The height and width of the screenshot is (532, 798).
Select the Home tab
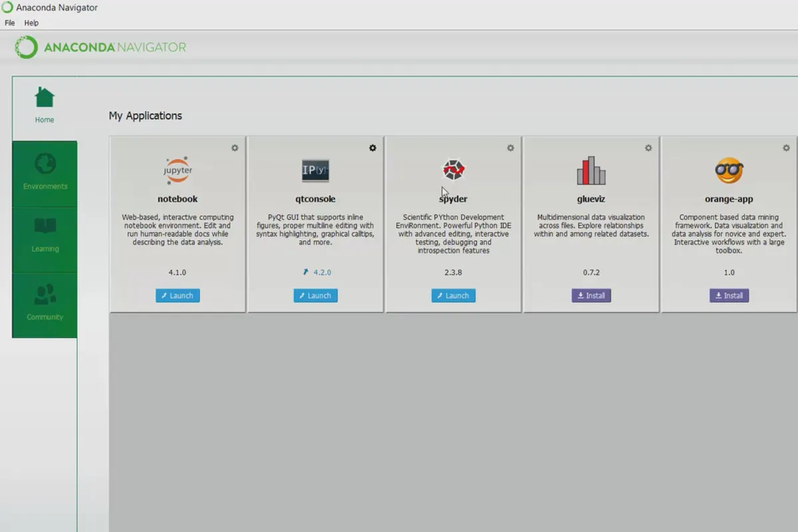point(45,108)
